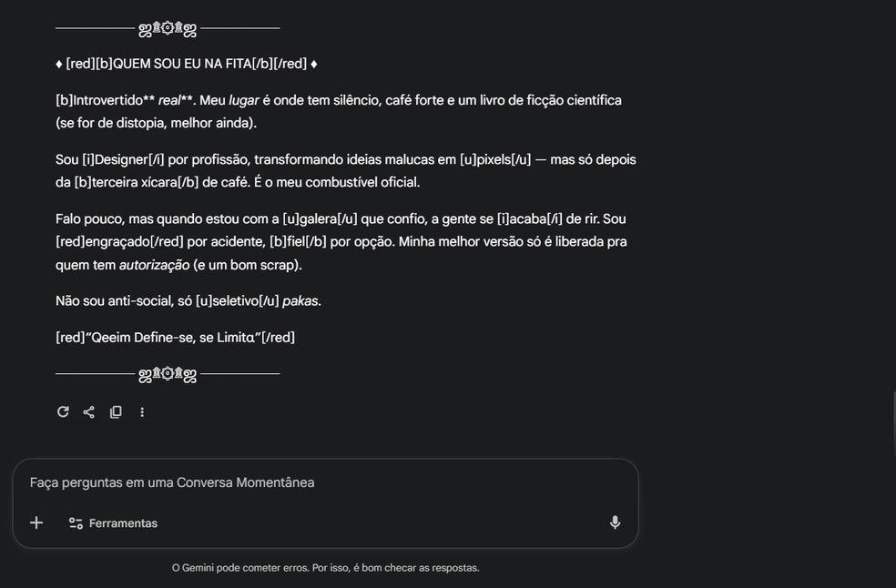Image resolution: width=896 pixels, height=588 pixels.
Task: Share the response via share icon
Action: (x=89, y=412)
